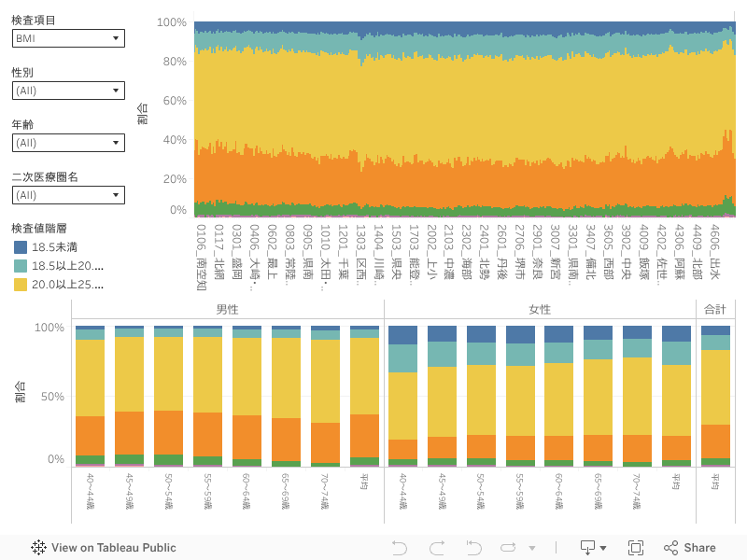Image resolution: width=747 pixels, height=560 pixels.
Task: Click the 4606_出水 axis label
Action: pyautogui.click(x=714, y=251)
